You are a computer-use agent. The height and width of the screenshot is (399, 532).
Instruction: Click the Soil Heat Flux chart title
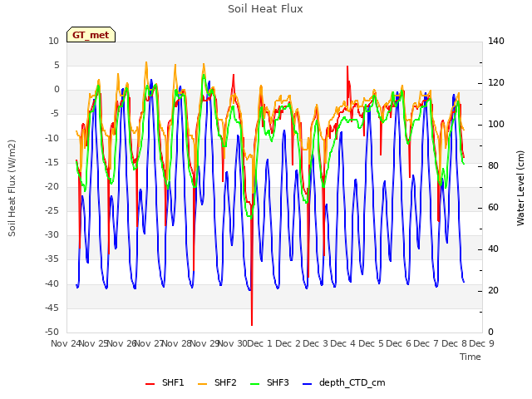265,9
